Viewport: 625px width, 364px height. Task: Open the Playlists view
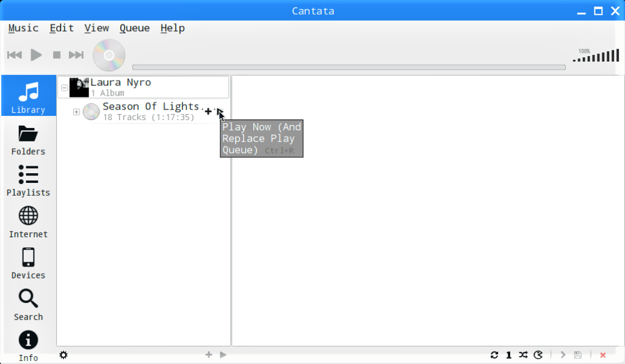28,181
